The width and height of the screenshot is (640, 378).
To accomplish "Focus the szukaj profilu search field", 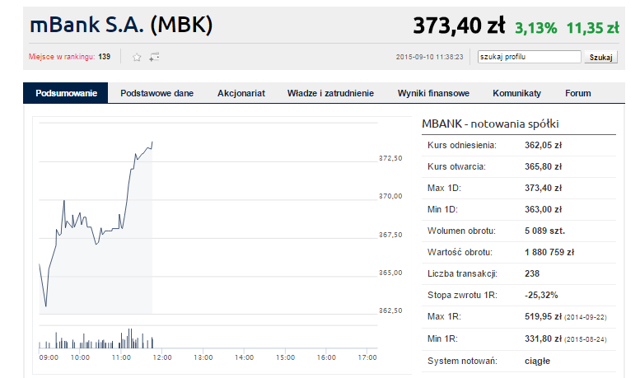I will click(529, 57).
